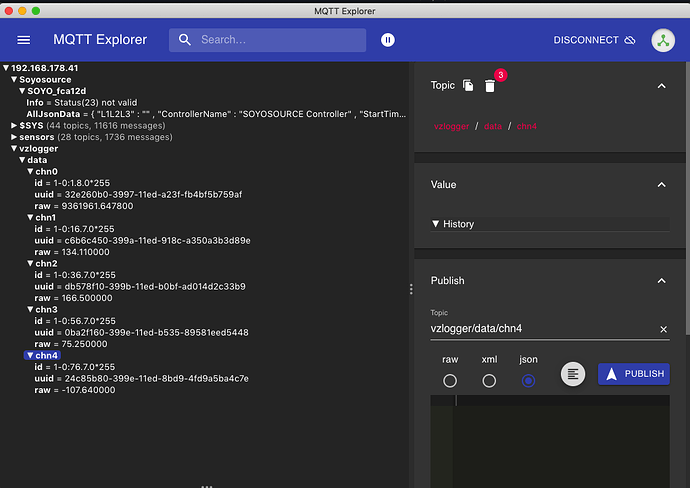Collapse the History section
The image size is (690, 488).
[436, 224]
